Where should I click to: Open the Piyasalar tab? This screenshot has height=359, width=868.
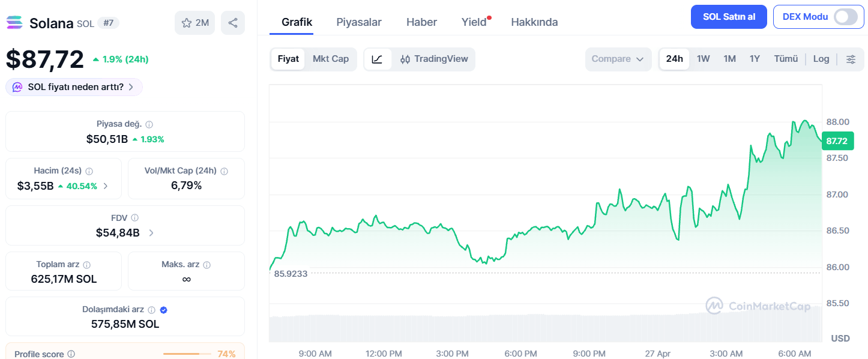coord(359,22)
